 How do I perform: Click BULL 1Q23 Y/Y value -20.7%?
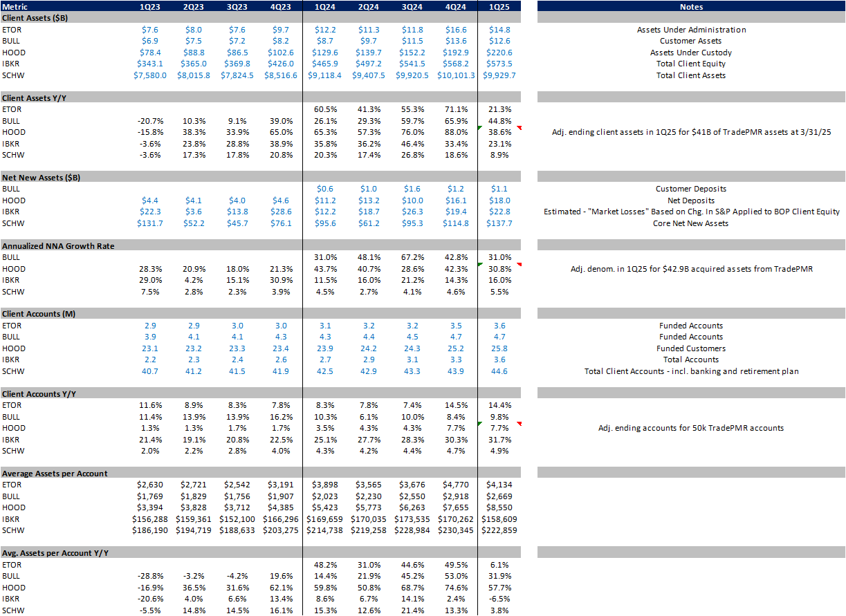[x=149, y=120]
